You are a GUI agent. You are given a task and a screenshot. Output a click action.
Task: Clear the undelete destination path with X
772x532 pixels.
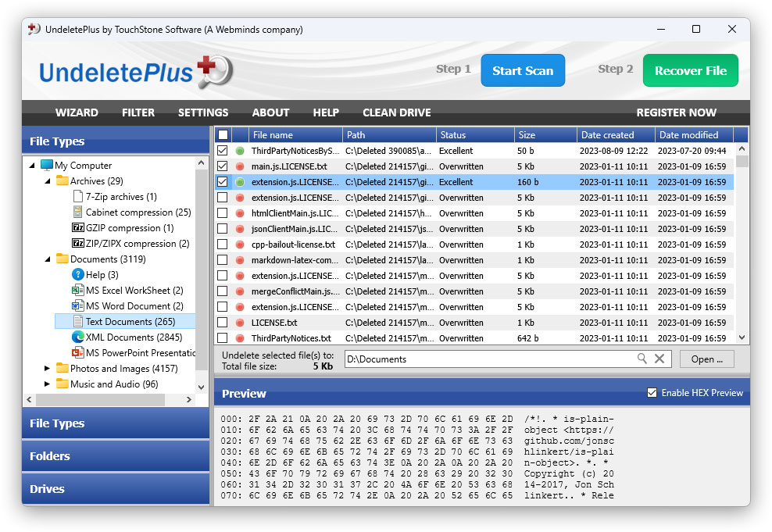(x=659, y=359)
